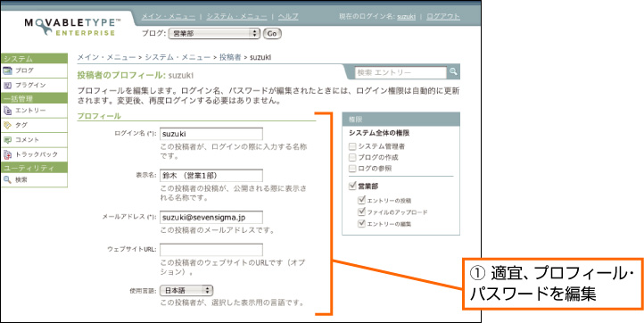
Task: Click the トラックバック sidebar icon
Action: pyautogui.click(x=7, y=154)
